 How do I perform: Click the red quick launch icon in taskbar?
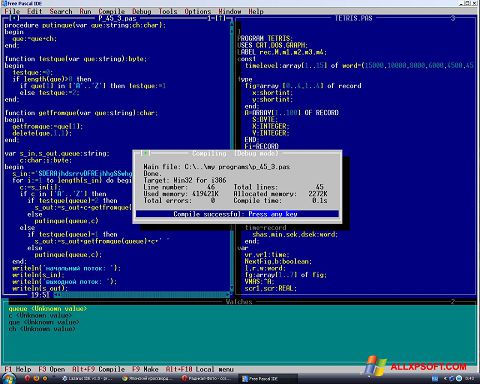27,378
